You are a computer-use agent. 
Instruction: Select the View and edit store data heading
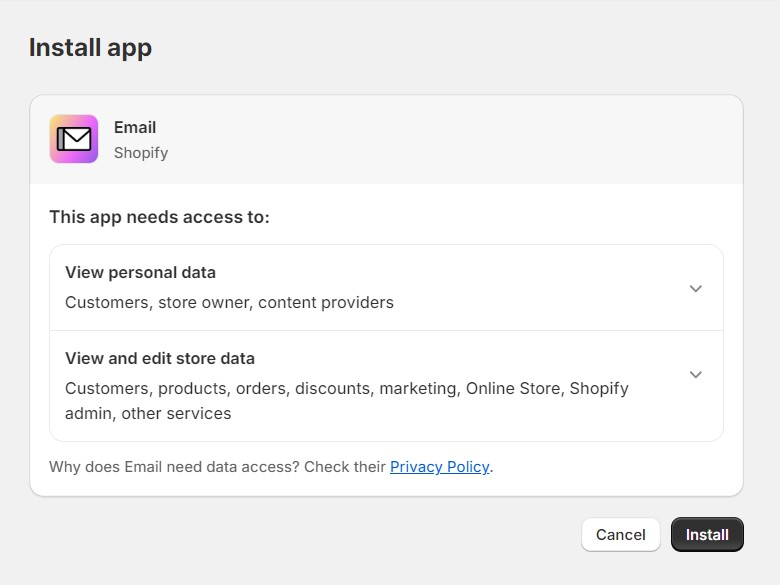point(160,358)
